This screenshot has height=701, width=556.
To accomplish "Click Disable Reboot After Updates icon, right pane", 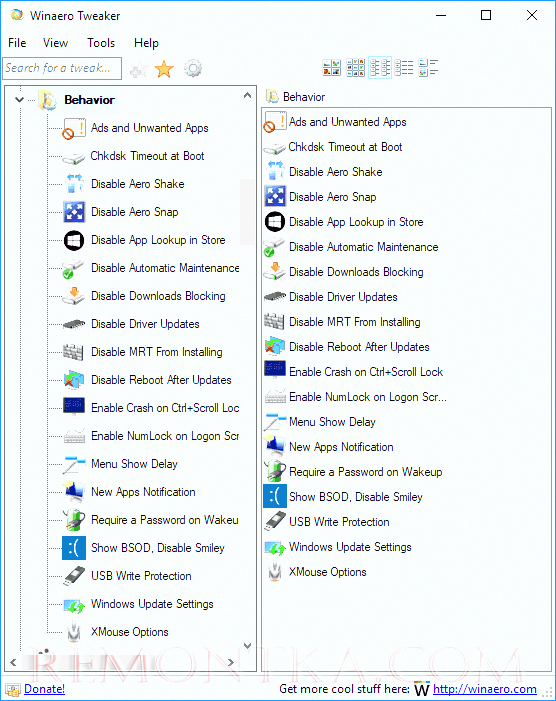I will 274,347.
